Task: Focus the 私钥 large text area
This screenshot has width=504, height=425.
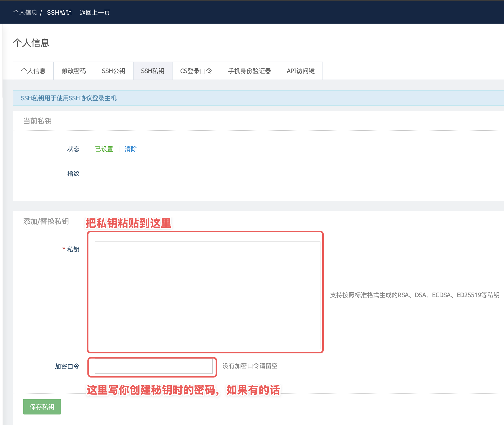Action: 207,295
